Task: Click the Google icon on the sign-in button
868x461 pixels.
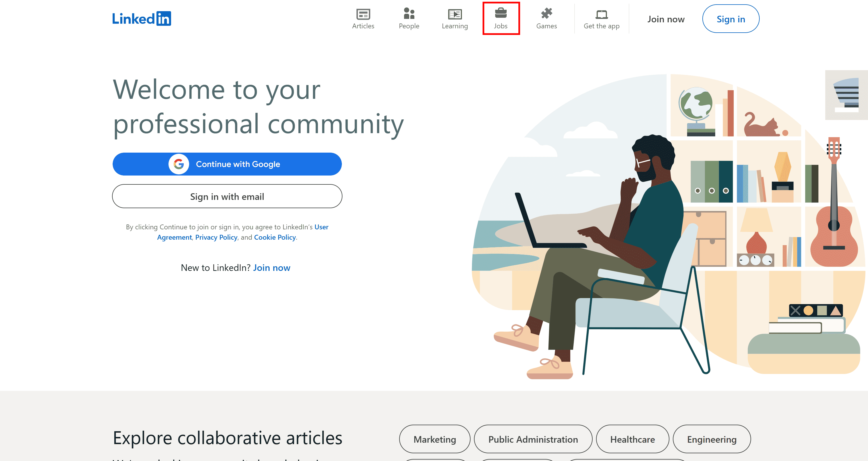Action: click(x=179, y=164)
